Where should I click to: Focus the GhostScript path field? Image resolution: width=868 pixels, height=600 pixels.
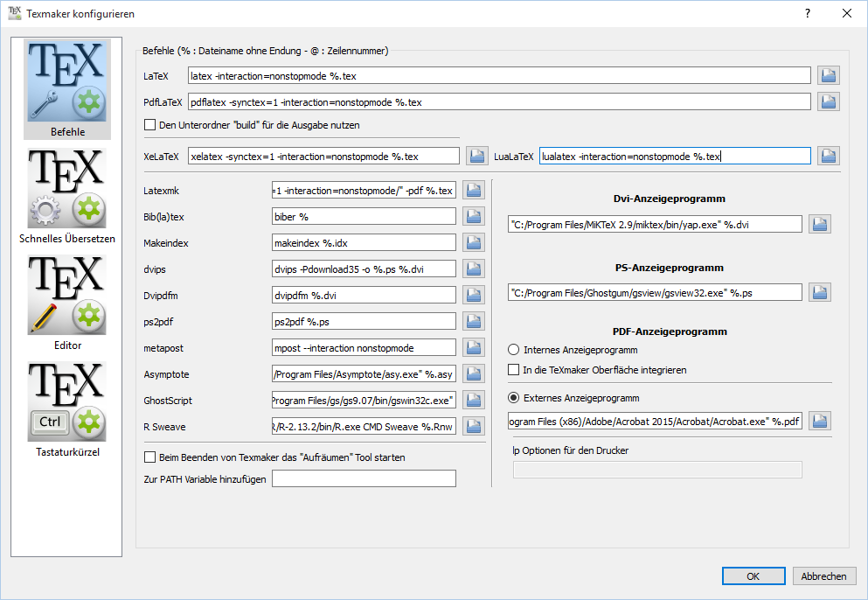pos(364,400)
